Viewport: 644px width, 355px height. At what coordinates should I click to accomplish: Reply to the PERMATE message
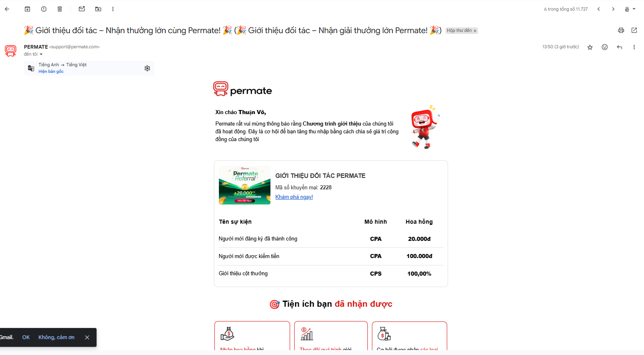pyautogui.click(x=619, y=47)
